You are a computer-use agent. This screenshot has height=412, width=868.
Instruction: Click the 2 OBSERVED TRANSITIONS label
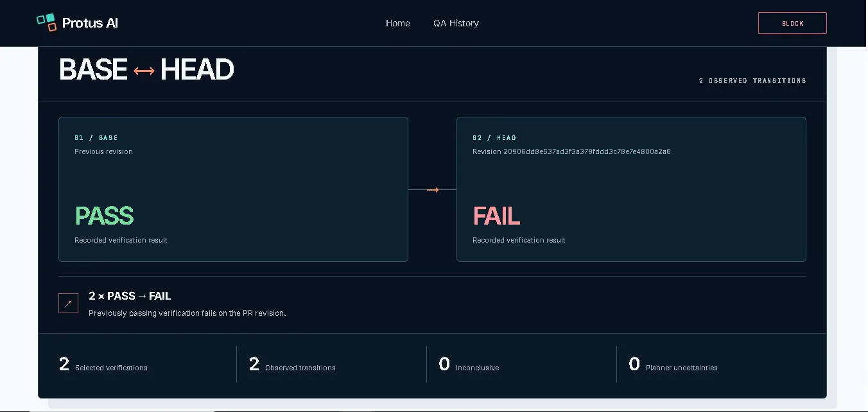pyautogui.click(x=752, y=81)
